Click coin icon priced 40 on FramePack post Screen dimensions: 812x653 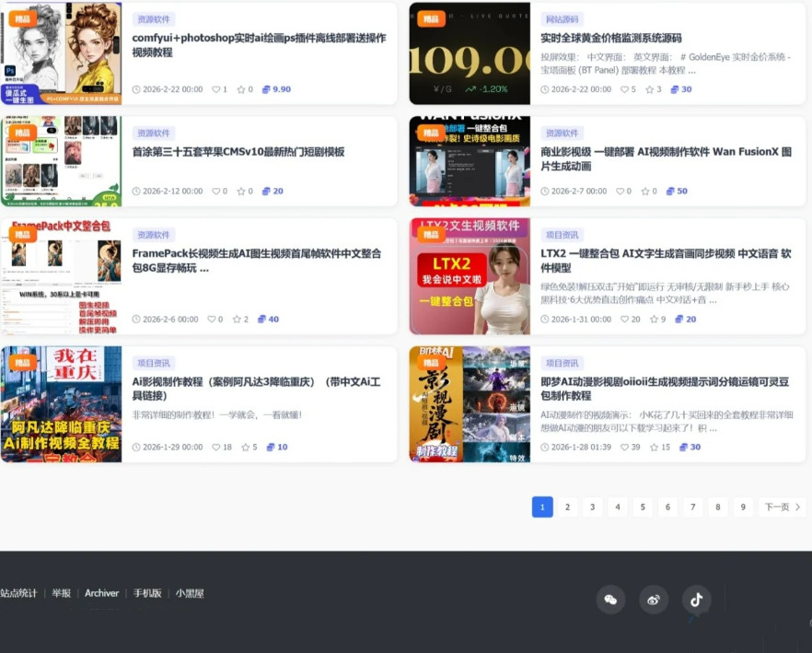coord(261,319)
